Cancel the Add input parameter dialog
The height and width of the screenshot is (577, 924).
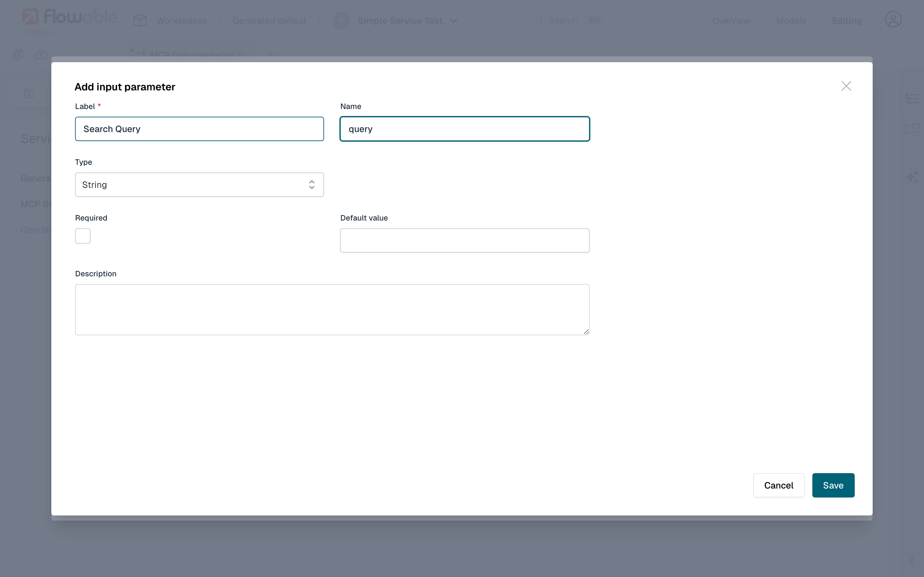(779, 485)
